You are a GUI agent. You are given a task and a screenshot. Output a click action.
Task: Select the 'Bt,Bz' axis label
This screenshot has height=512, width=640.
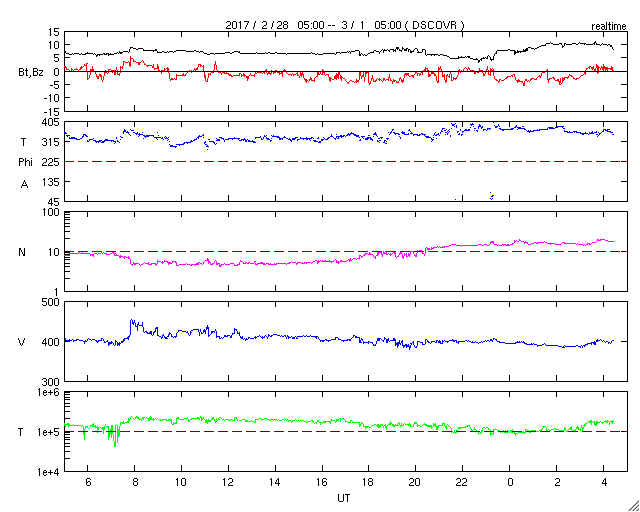(31, 74)
